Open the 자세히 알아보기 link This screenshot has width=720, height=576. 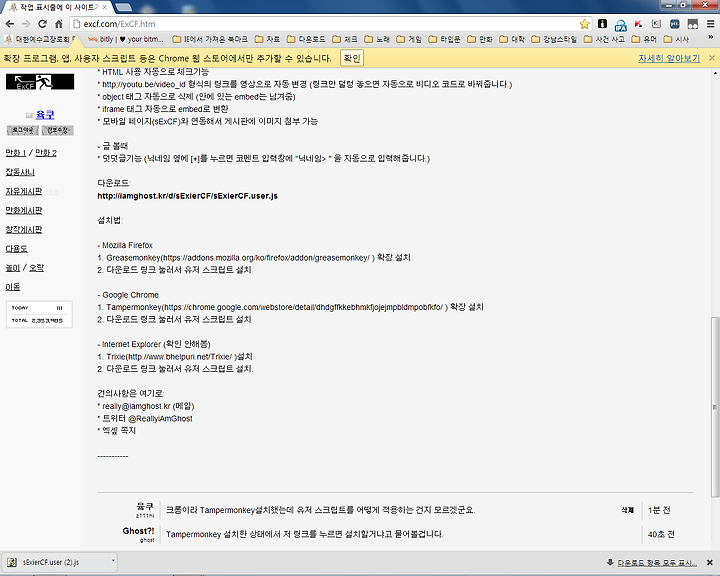[x=669, y=58]
